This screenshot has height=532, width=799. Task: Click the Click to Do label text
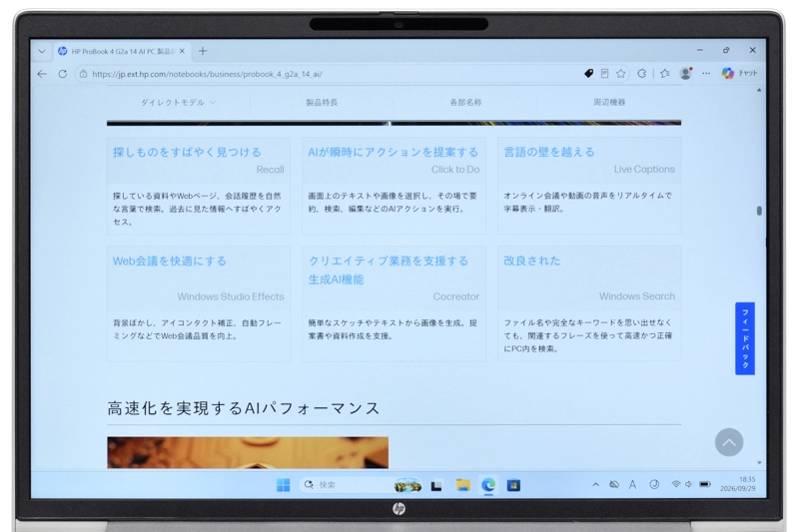[x=455, y=170]
